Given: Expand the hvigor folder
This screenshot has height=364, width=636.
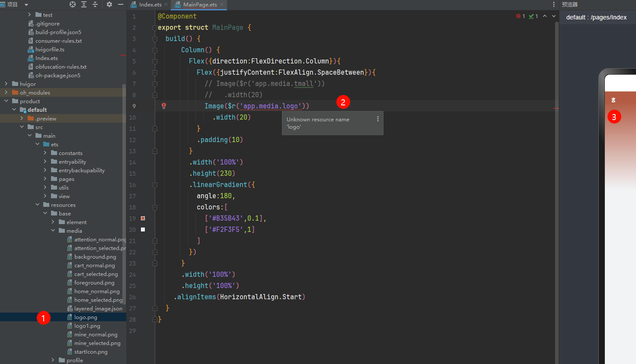Looking at the screenshot, I should point(6,84).
